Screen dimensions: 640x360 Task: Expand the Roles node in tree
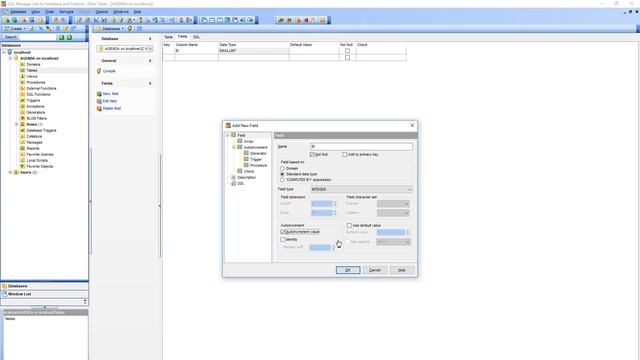point(17,124)
